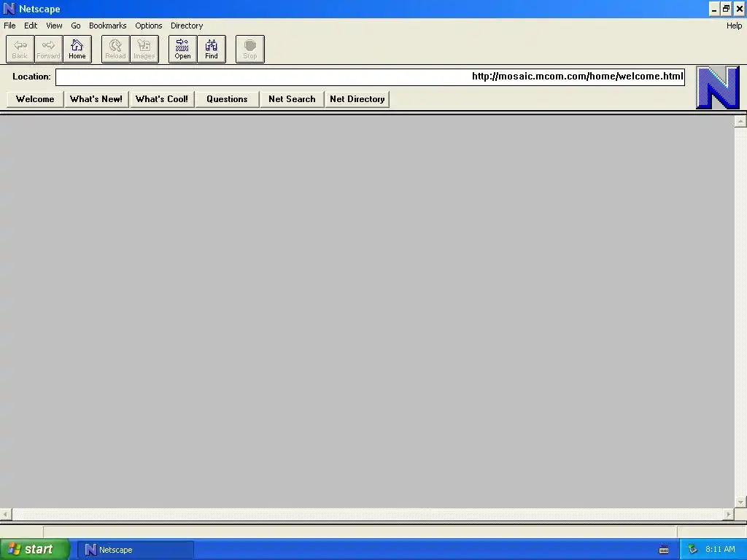Click the Welcome directory button
The image size is (747, 560).
coord(35,99)
